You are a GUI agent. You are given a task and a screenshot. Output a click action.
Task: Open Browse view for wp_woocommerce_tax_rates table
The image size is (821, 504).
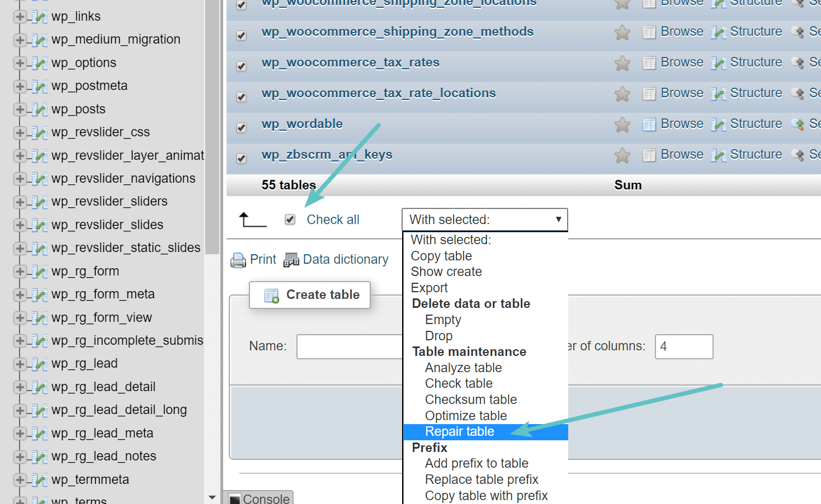pyautogui.click(x=682, y=62)
